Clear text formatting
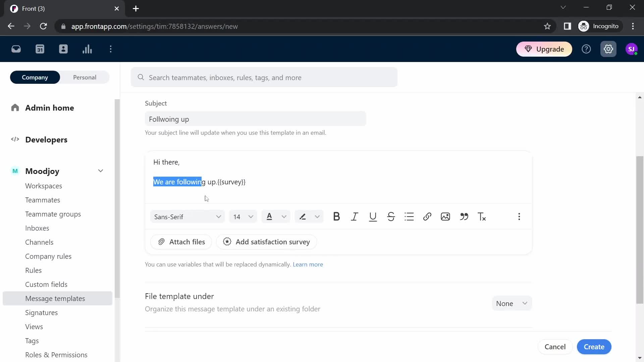This screenshot has height=362, width=644. pos(482,217)
